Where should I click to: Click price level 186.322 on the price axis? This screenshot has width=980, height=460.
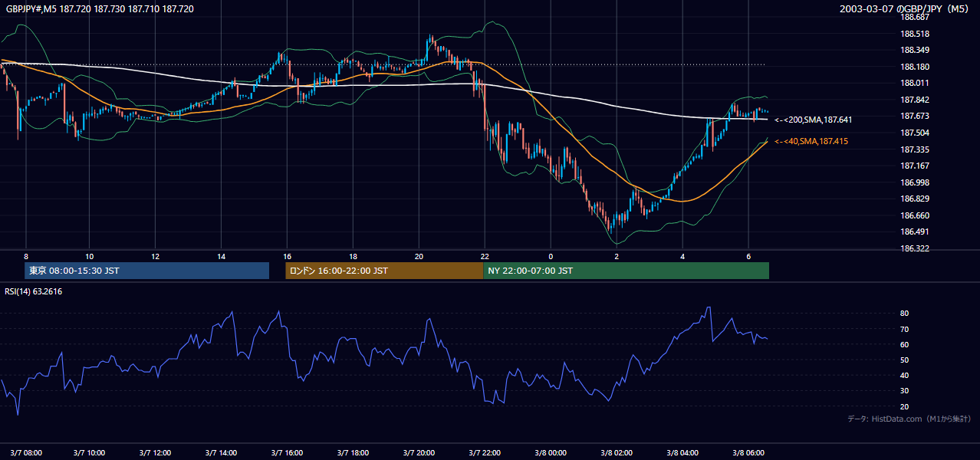coord(914,248)
